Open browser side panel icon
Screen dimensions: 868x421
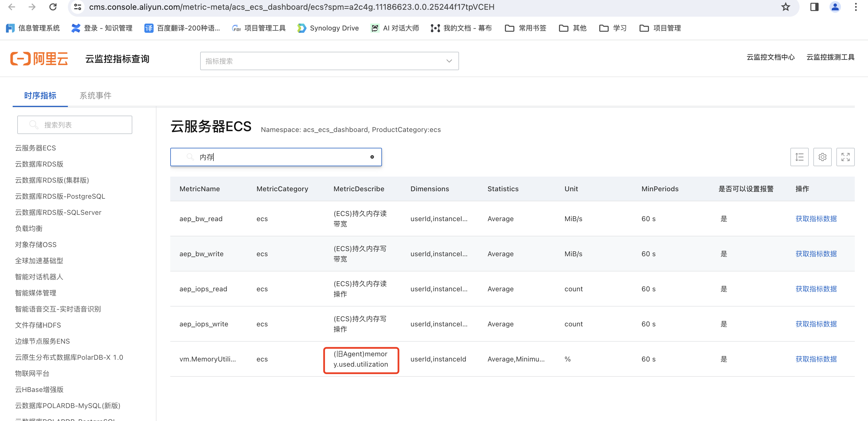pyautogui.click(x=815, y=7)
